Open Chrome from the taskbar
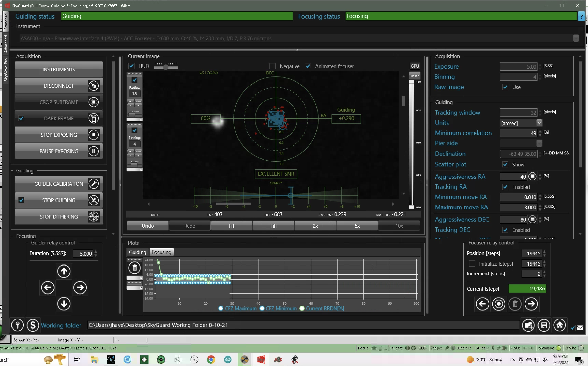Screen dimensions: 588x366 point(211,359)
